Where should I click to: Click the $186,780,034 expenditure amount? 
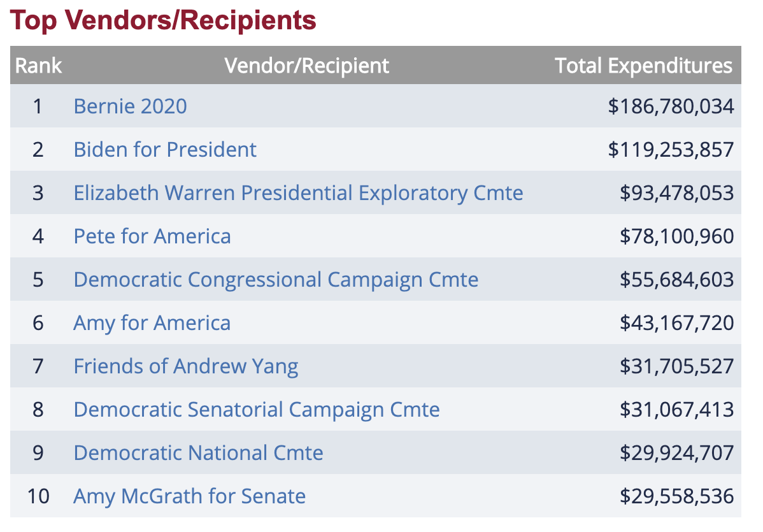coord(671,106)
